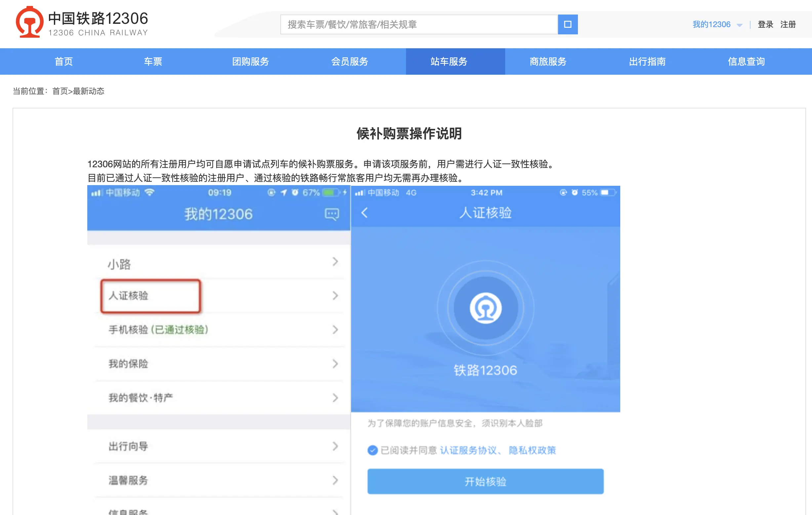Viewport: 812px width, 515px height.
Task: Toggle the 已阅读并同意 agreement checkbox
Action: click(x=372, y=450)
